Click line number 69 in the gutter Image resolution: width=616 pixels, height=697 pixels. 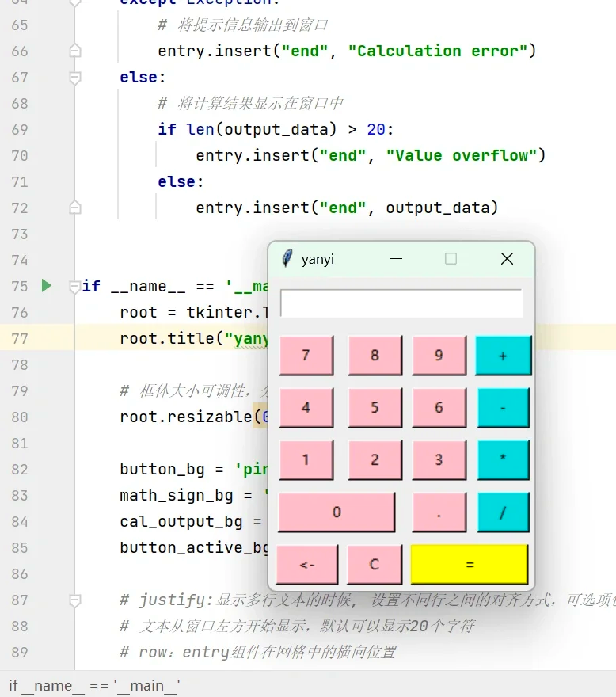(20, 129)
